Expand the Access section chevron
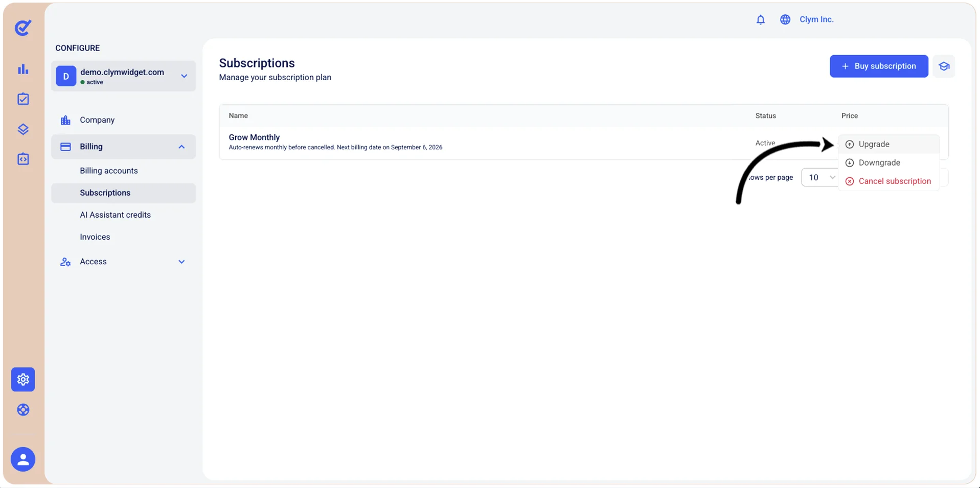Image resolution: width=980 pixels, height=488 pixels. point(181,262)
